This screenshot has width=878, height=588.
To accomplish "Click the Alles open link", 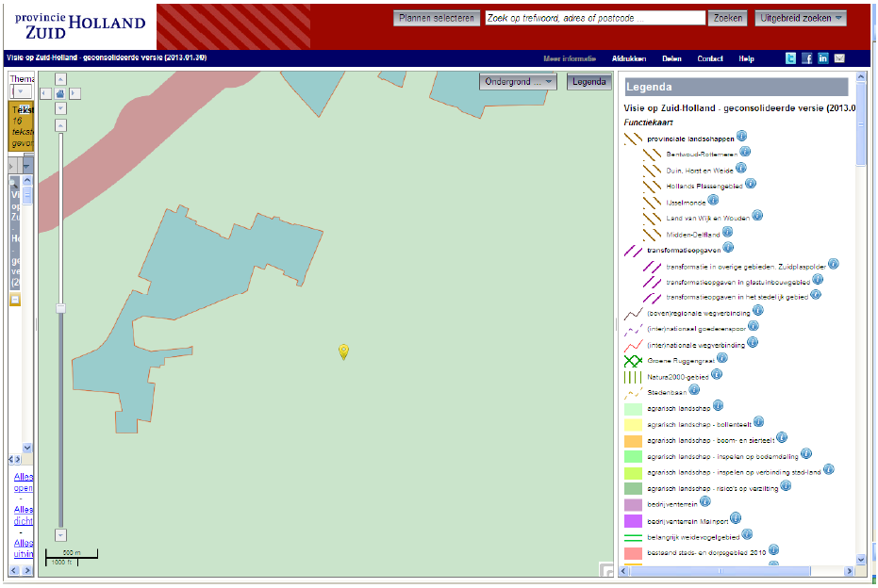I will click(23, 482).
